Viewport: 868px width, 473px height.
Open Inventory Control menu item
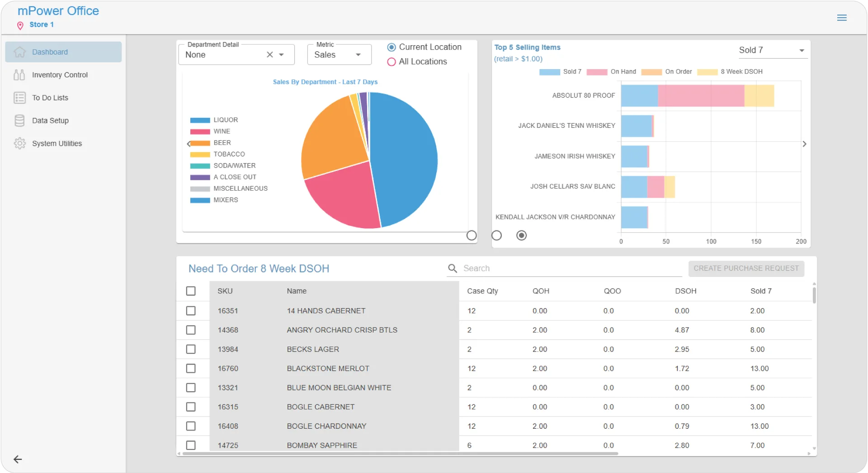coord(63,75)
